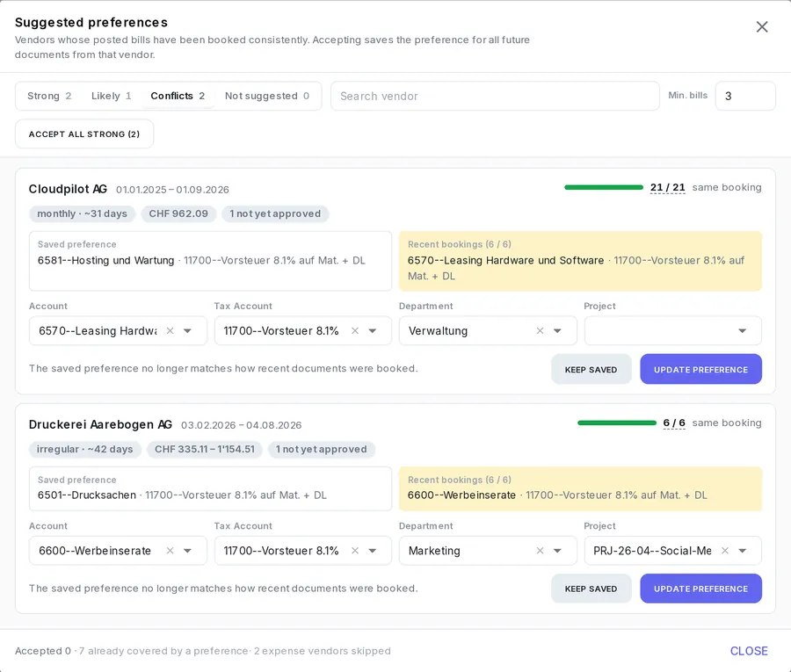Click recent bookings 6570--Leasing Hardware box
The image size is (791, 672).
pyautogui.click(x=580, y=261)
